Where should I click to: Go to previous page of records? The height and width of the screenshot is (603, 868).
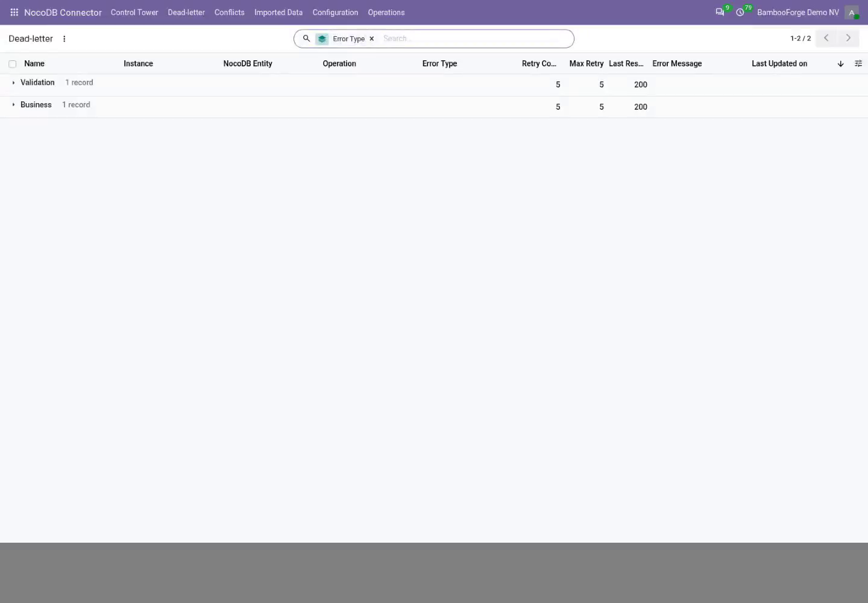826,38
